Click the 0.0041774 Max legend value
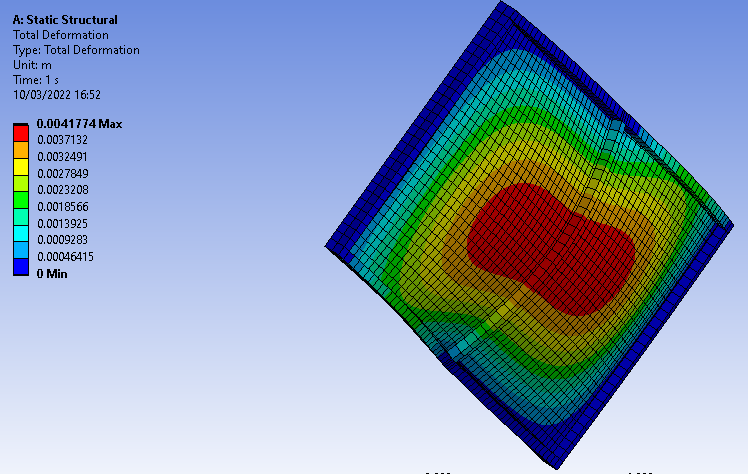This screenshot has height=474, width=748. click(79, 124)
